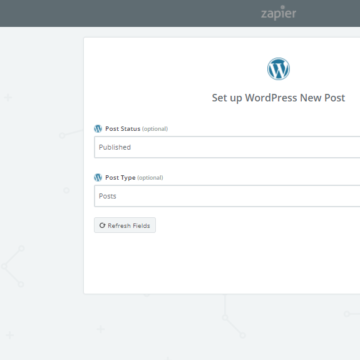Click the Post Status label text
Viewport: 360px width, 360px height.
(123, 129)
